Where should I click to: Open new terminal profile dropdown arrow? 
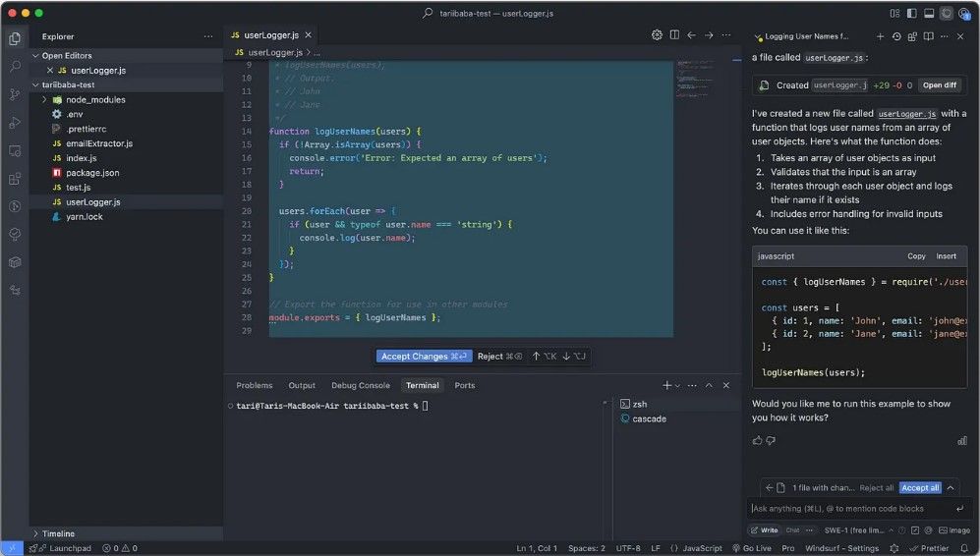677,385
